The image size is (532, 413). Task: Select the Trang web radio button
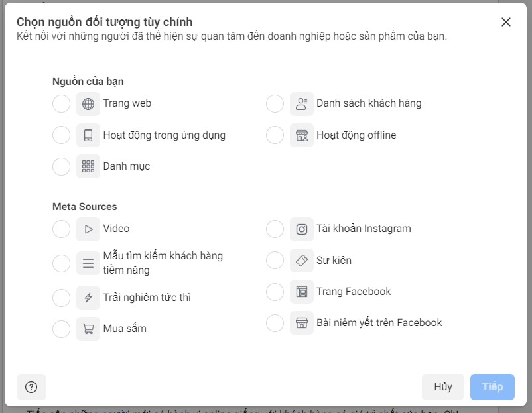pos(61,104)
